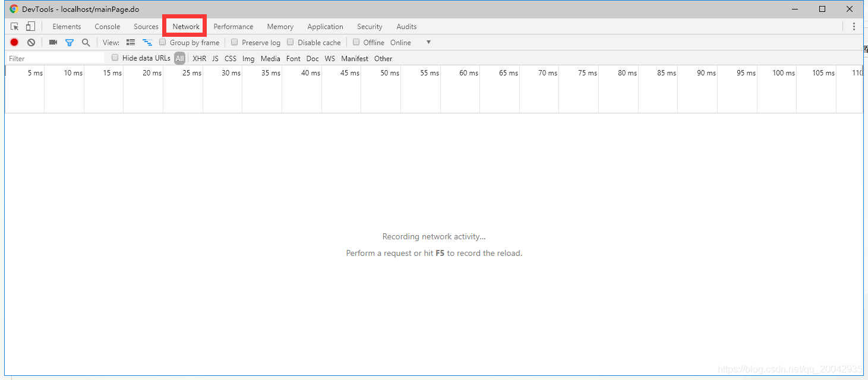
Task: Check Hide data URLs
Action: [115, 58]
